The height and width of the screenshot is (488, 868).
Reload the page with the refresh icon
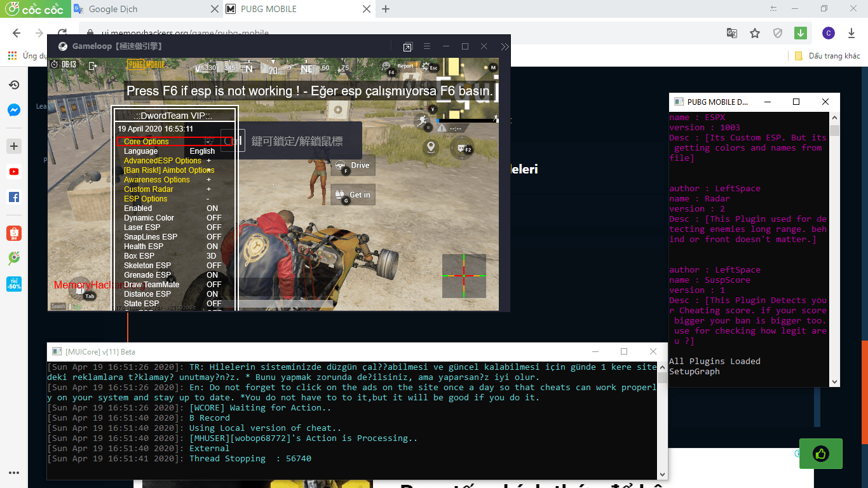pyautogui.click(x=62, y=33)
